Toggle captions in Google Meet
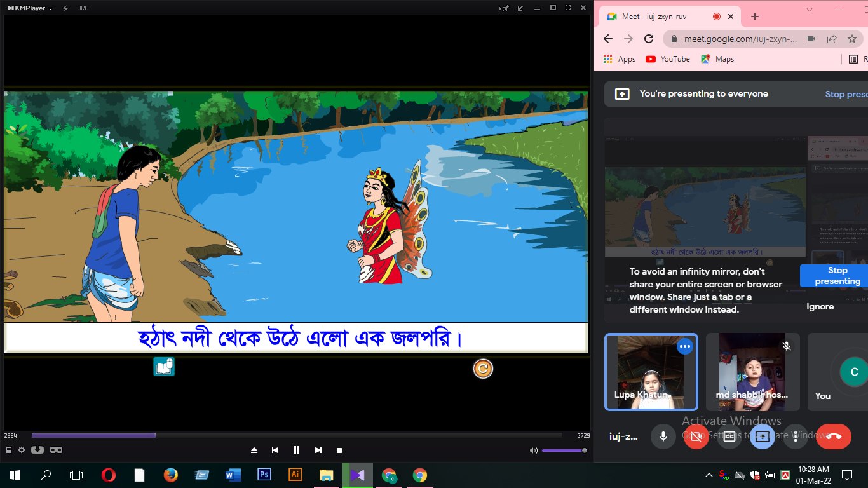The image size is (868, 488). point(729,437)
